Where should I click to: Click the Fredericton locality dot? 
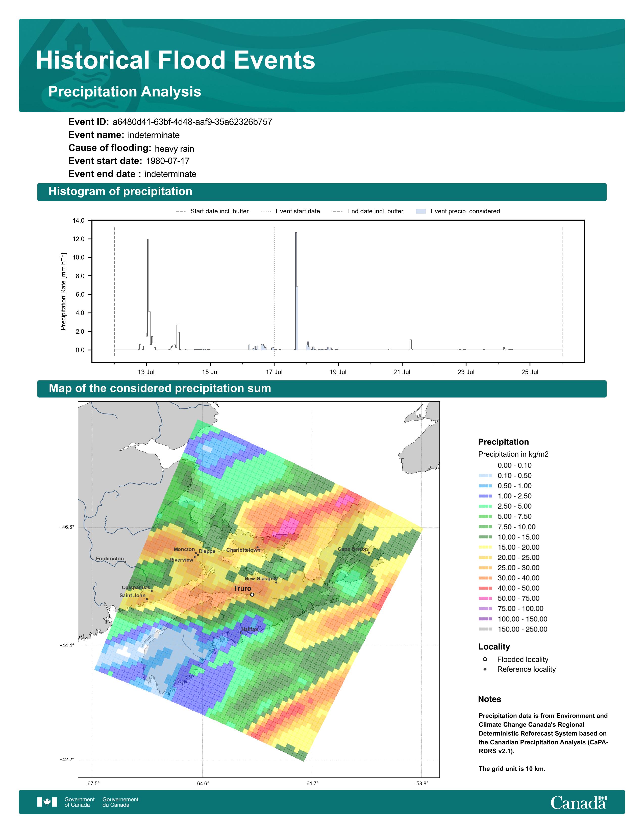click(x=125, y=562)
